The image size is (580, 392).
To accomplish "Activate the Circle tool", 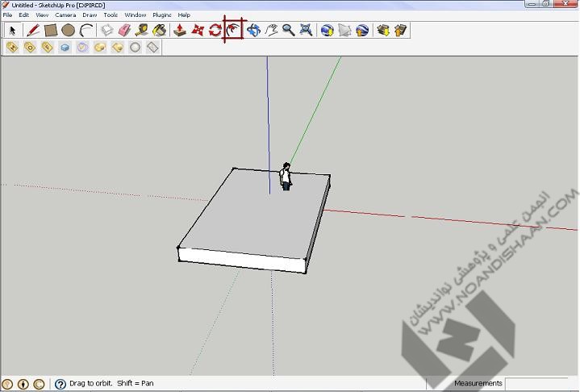I will click(x=69, y=31).
